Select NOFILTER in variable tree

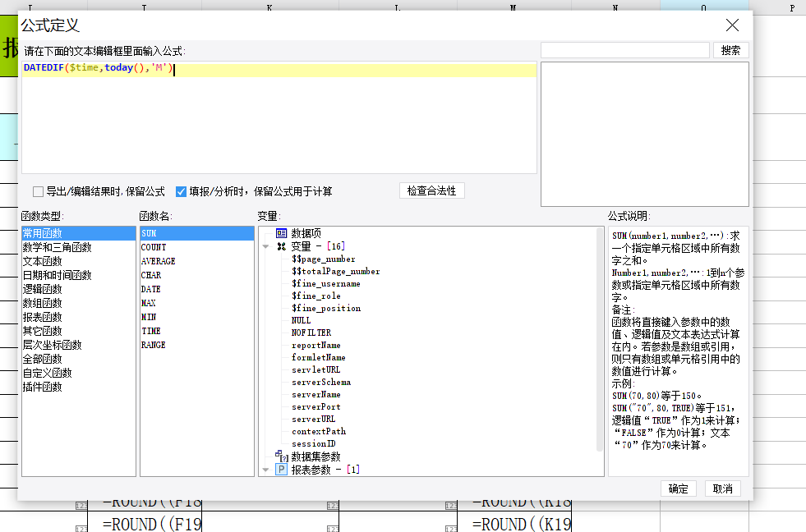click(x=311, y=332)
